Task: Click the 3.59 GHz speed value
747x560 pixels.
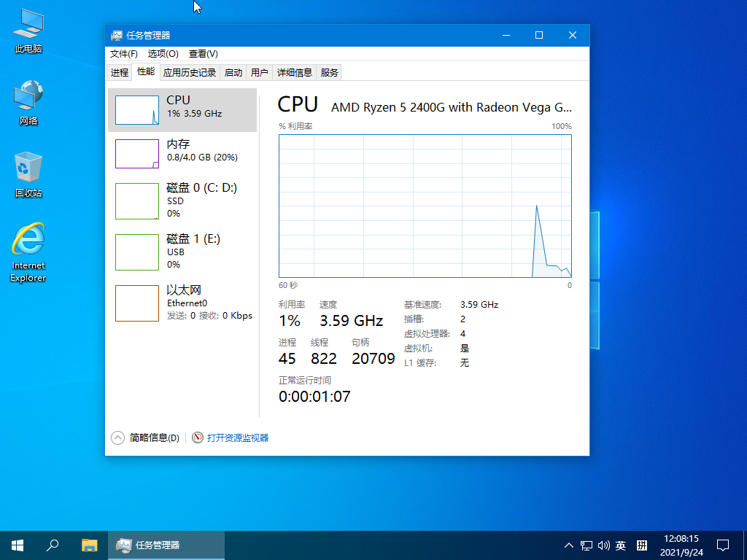Action: tap(351, 321)
